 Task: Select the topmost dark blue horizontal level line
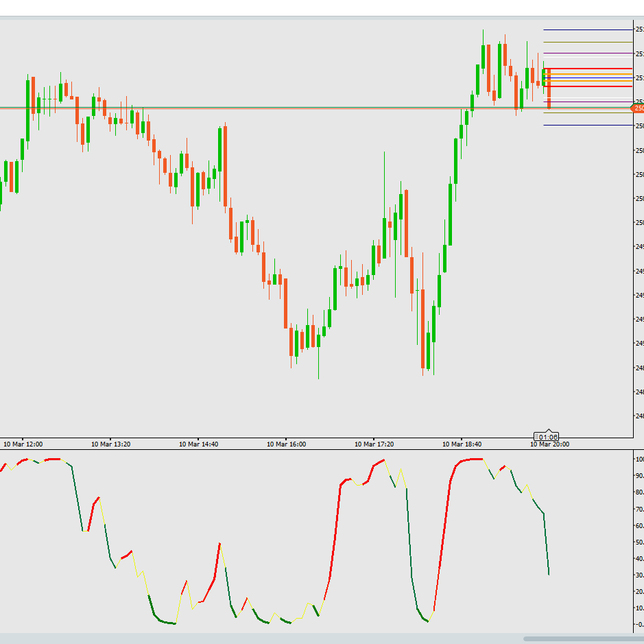pyautogui.click(x=586, y=29)
